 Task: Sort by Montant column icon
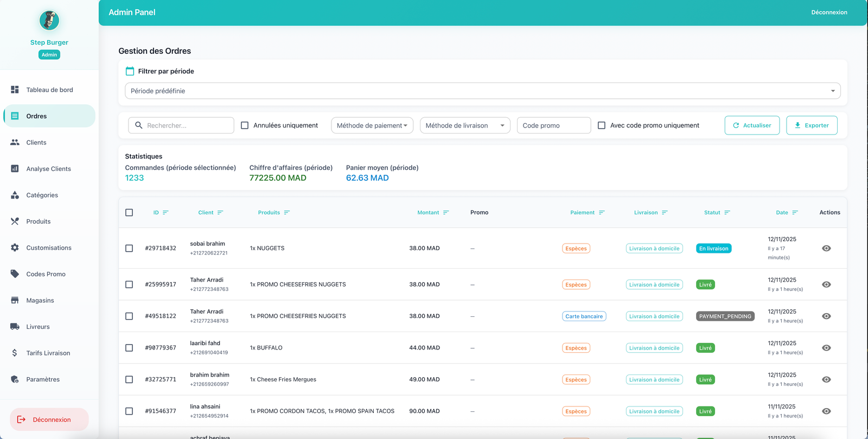(446, 213)
